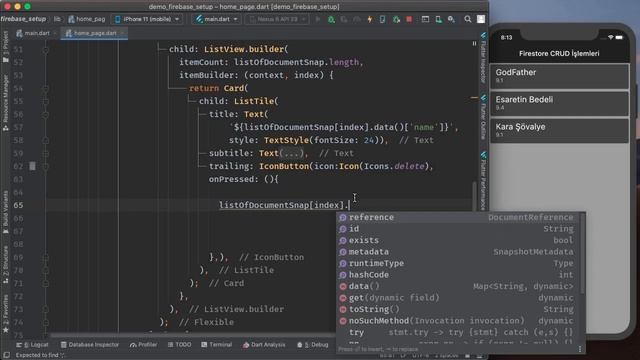Open the SDK Manager icon
The height and width of the screenshot is (360, 640).
[x=451, y=19]
